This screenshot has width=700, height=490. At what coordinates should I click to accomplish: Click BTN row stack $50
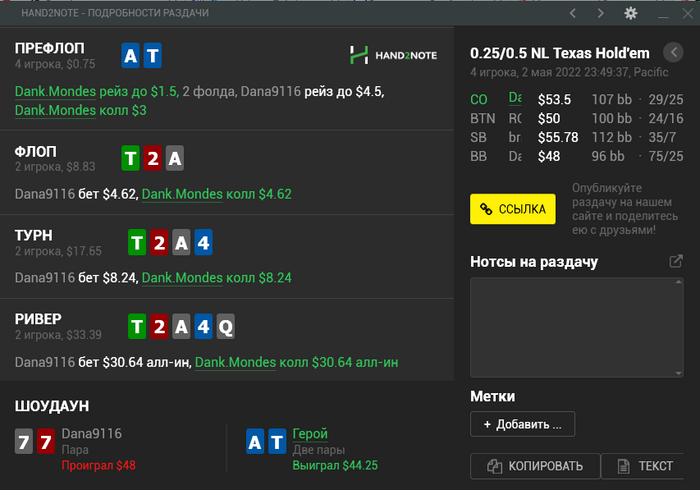point(549,118)
